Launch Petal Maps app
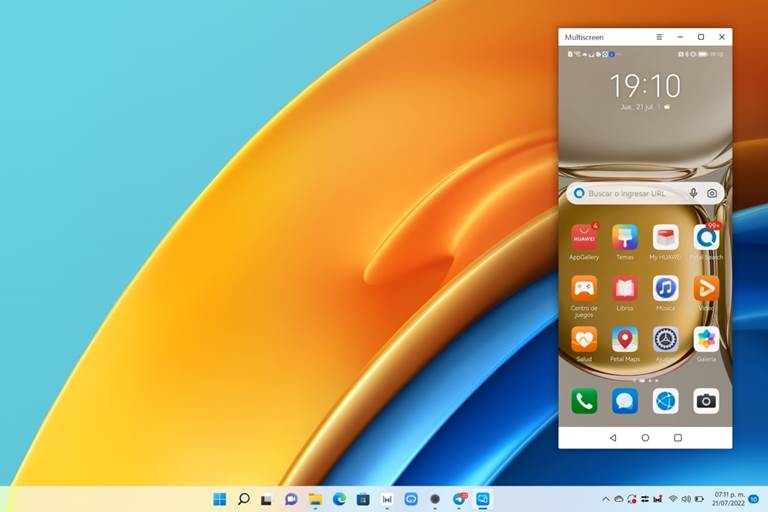 624,340
